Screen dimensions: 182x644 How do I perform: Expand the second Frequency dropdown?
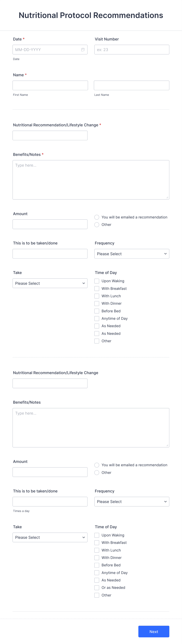(132, 501)
